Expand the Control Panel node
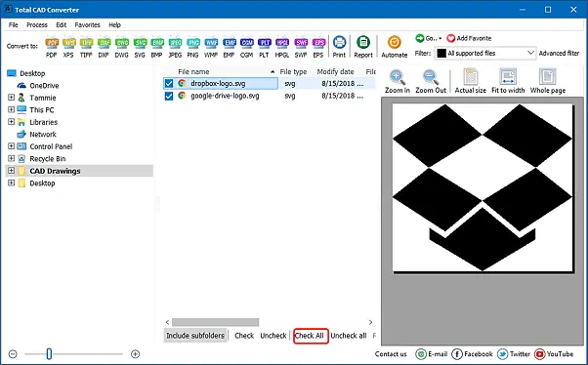588x365 pixels. (12, 146)
